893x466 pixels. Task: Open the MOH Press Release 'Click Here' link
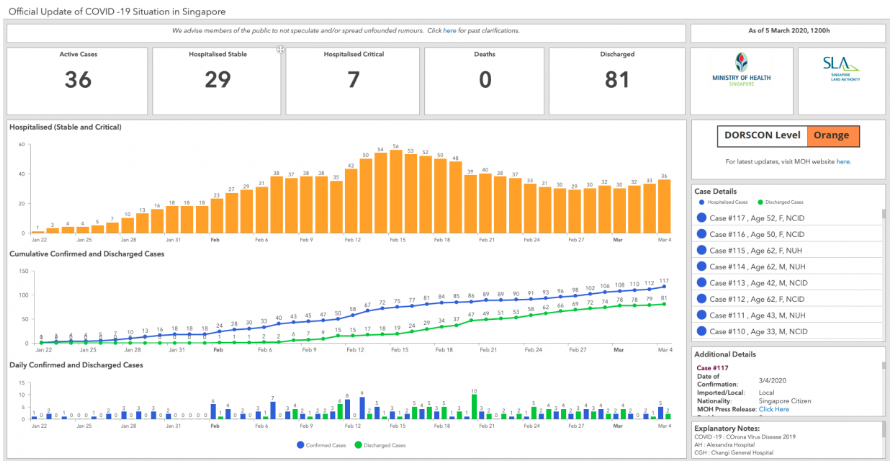pyautogui.click(x=774, y=409)
